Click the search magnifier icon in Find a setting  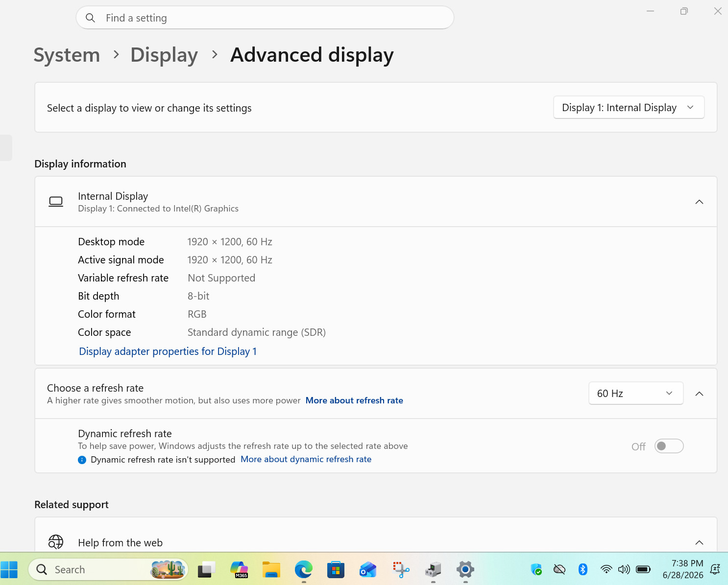(x=90, y=18)
